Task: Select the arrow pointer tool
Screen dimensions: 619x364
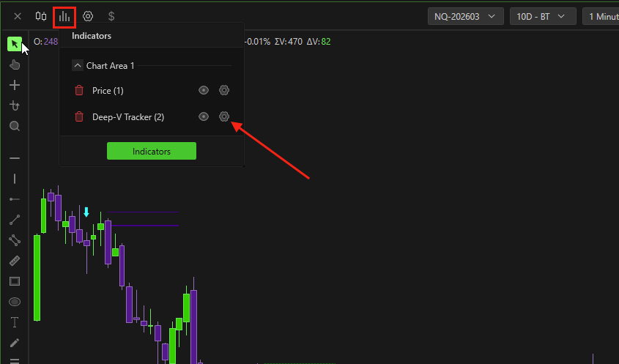Action: [15, 44]
